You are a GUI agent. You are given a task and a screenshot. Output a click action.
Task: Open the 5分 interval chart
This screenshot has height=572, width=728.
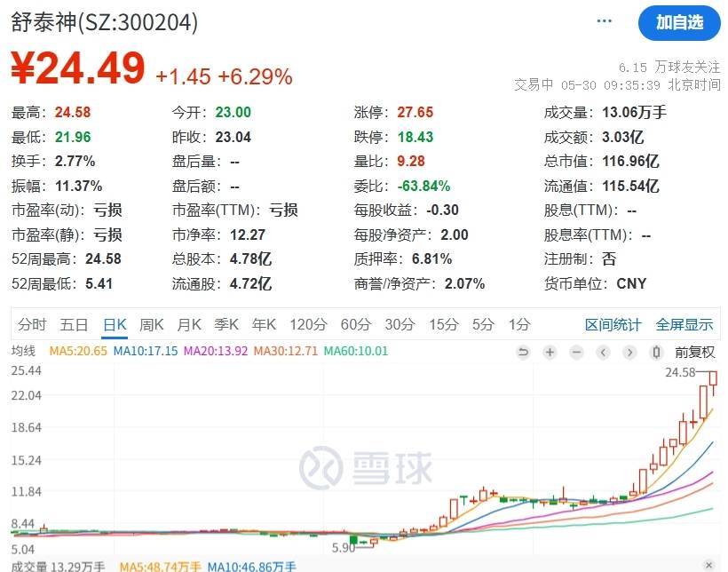(483, 324)
